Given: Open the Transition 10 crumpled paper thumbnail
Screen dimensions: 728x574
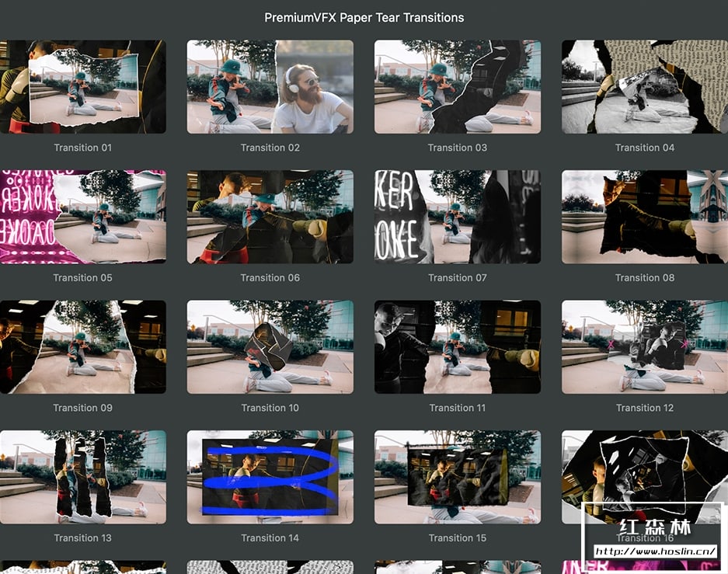Looking at the screenshot, I should pos(270,347).
